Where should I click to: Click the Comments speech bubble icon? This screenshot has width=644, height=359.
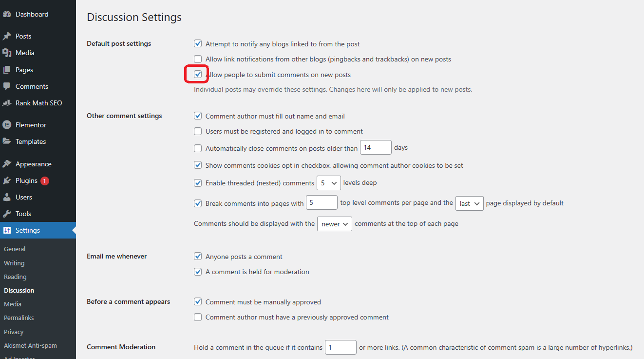pos(7,86)
